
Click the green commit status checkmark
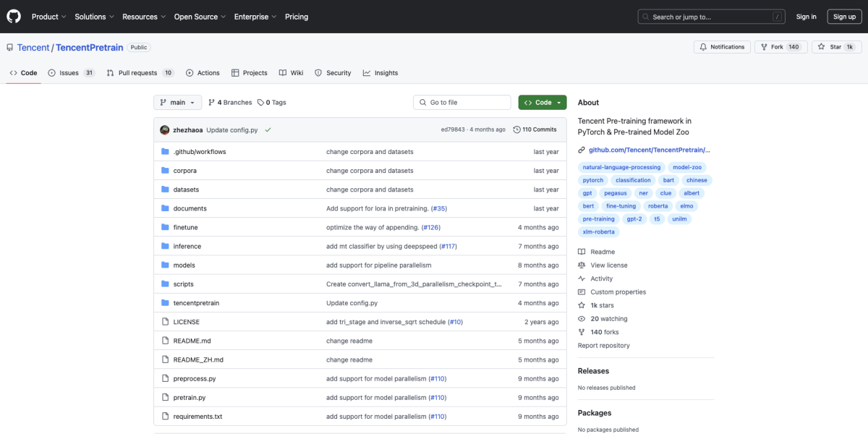click(268, 129)
